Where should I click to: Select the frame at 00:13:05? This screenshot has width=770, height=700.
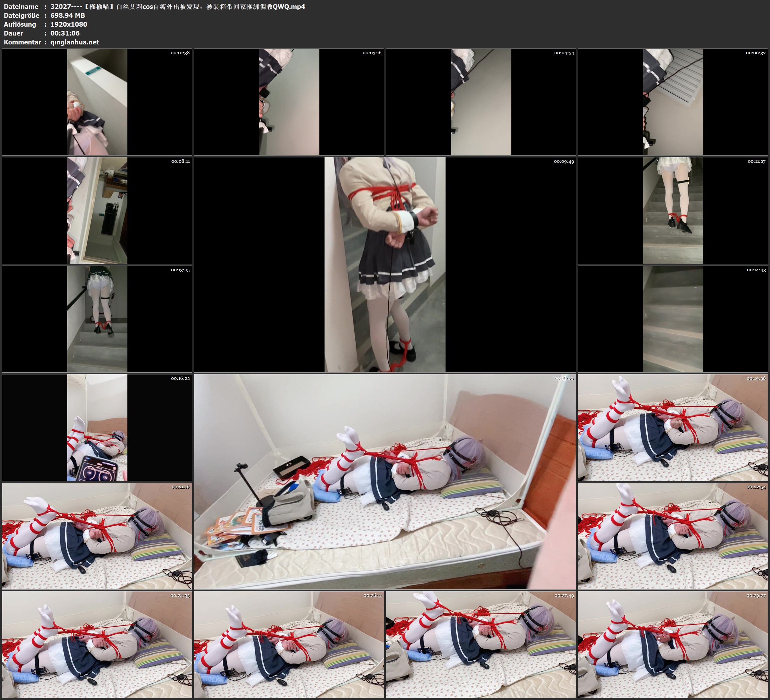click(x=97, y=319)
